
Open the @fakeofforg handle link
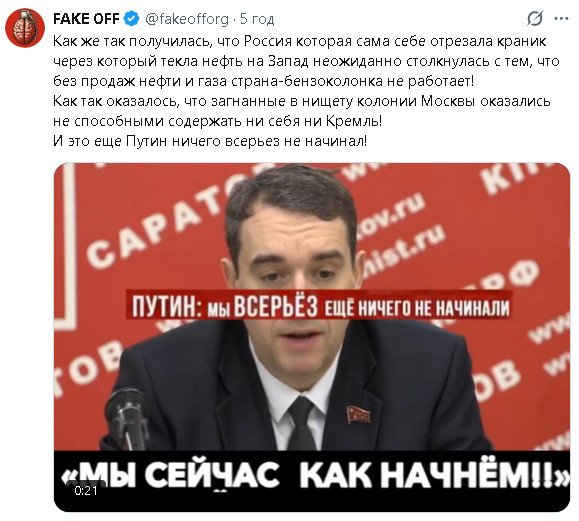click(186, 19)
